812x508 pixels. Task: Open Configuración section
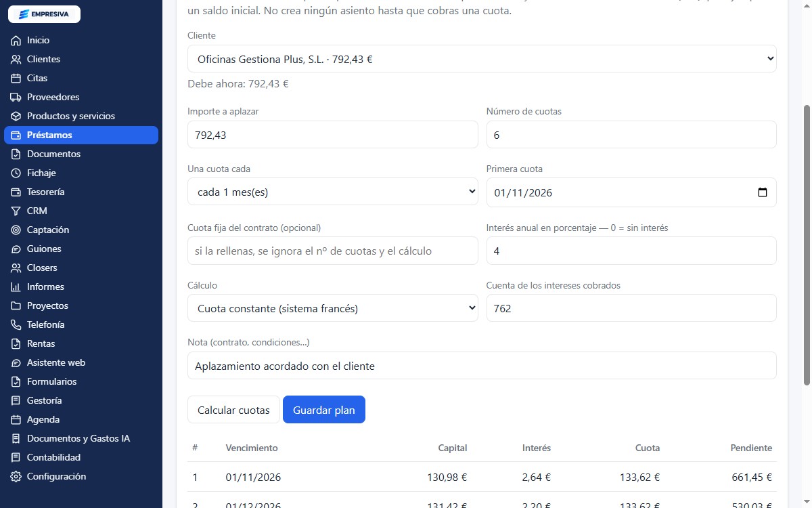pyautogui.click(x=81, y=477)
